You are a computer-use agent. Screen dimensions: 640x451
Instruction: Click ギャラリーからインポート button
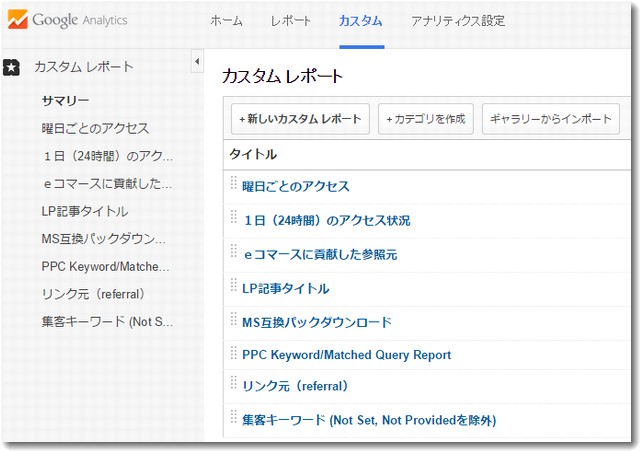[x=549, y=119]
